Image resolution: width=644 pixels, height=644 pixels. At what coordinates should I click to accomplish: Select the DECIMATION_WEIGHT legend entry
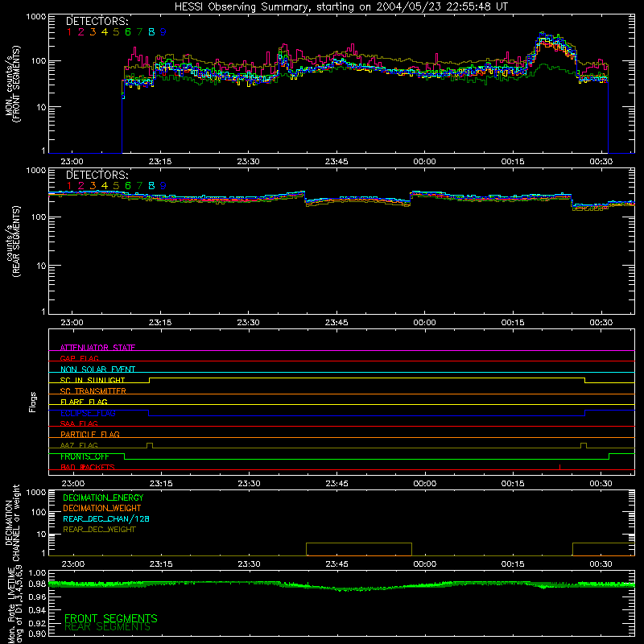(x=102, y=508)
